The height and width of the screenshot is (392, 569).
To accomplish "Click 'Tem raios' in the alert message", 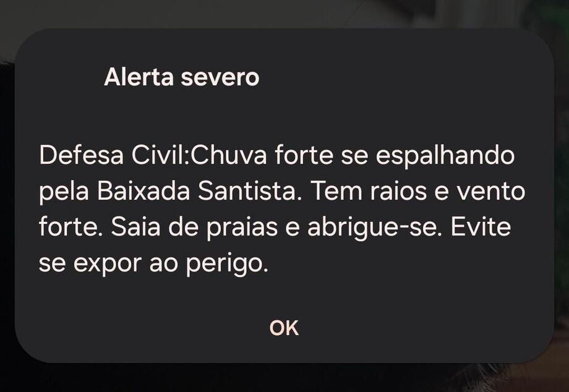I will click(x=369, y=190).
